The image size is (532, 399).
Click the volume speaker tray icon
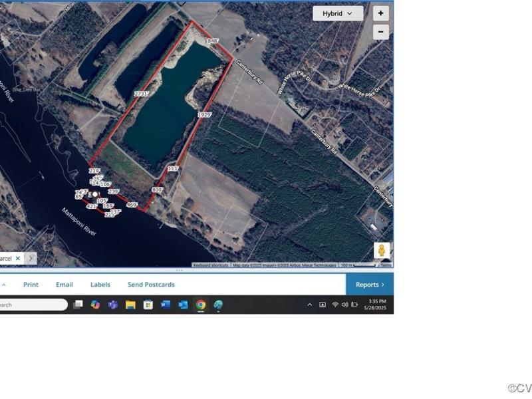point(344,305)
